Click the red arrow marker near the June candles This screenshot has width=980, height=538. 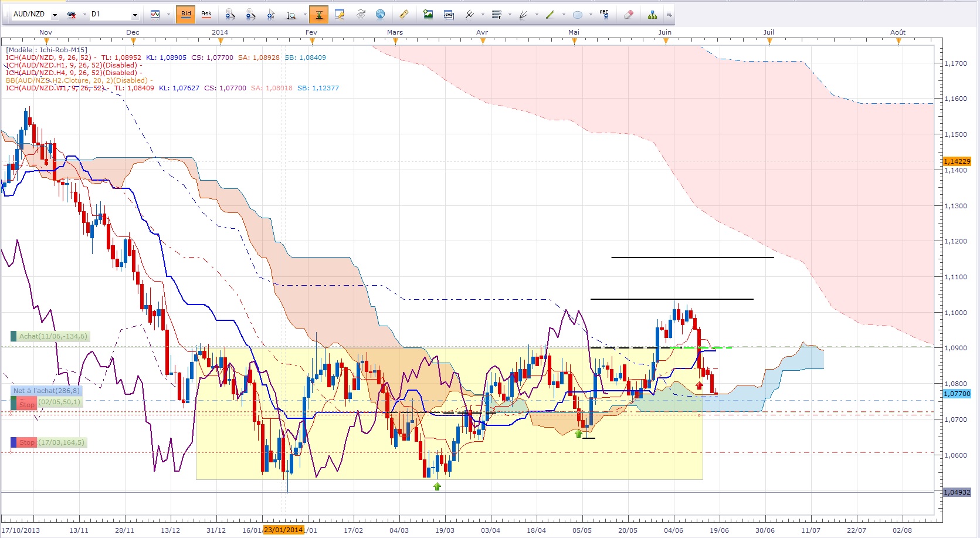[x=699, y=385]
